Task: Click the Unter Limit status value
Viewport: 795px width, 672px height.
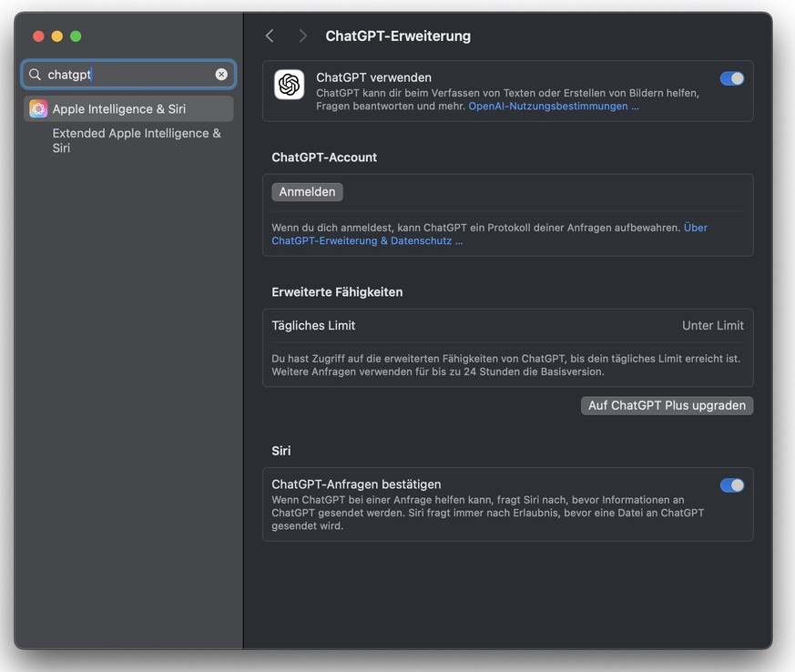Action: pyautogui.click(x=712, y=325)
